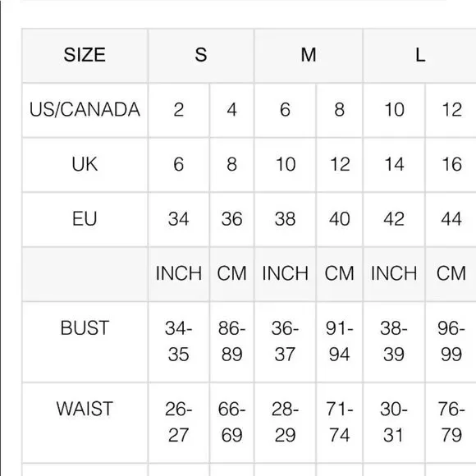Select the S size column header
Image resolution: width=476 pixels, height=476 pixels.
pyautogui.click(x=201, y=55)
